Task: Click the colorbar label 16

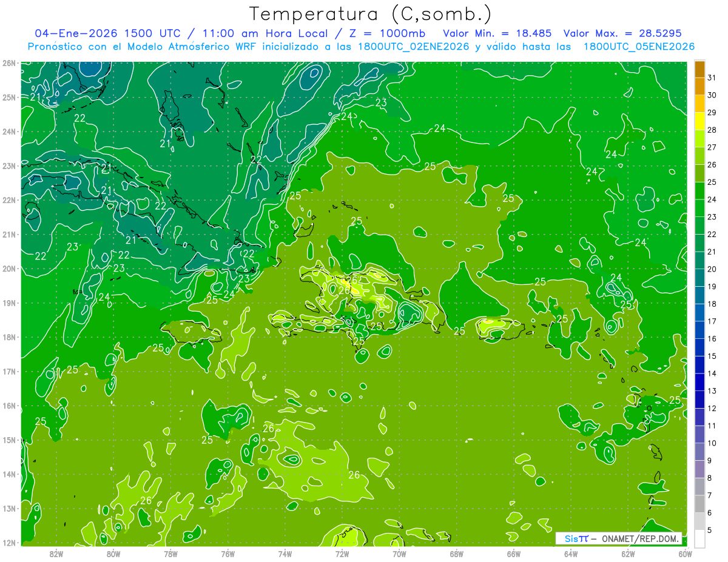Action: pyautogui.click(x=712, y=339)
